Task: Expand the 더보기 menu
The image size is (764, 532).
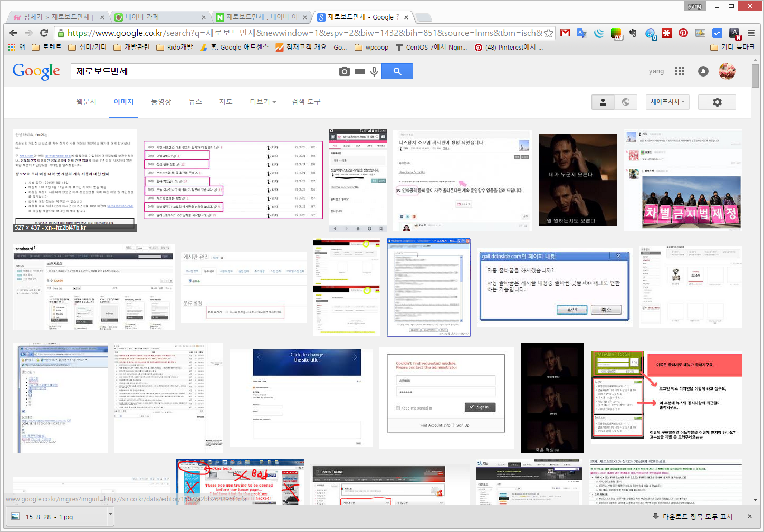Action: 263,102
